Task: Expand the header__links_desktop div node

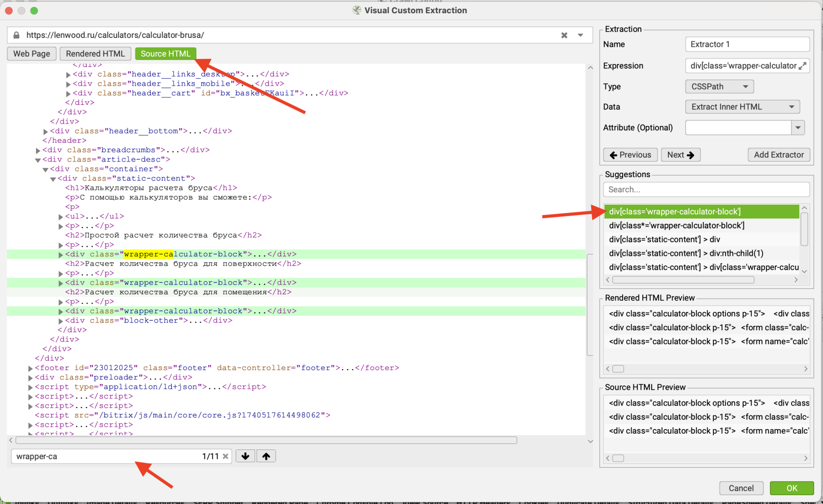Action: pyautogui.click(x=68, y=75)
